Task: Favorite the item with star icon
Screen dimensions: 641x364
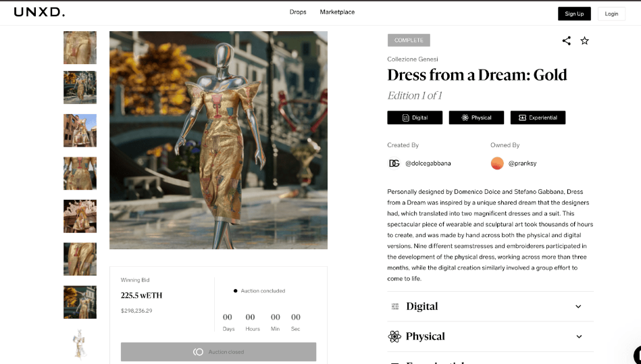Action: click(584, 41)
